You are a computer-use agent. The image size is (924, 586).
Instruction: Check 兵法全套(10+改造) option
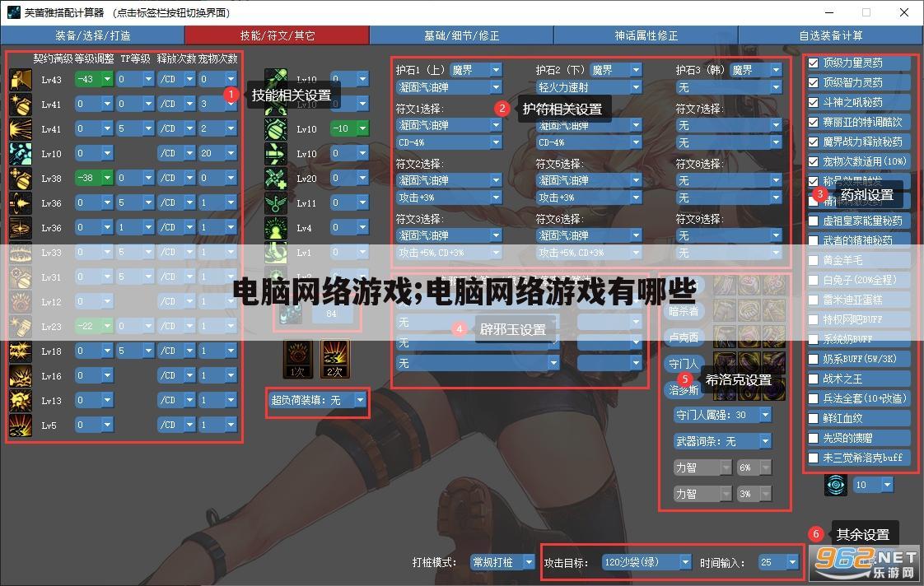point(813,398)
